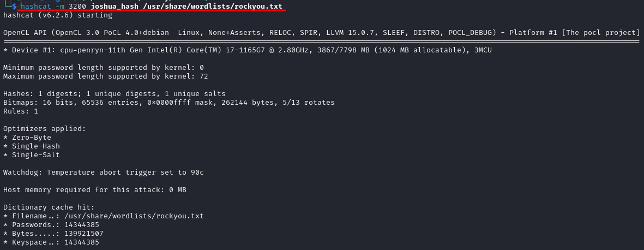644x250 pixels.
Task: Click the -m option flag
Action: pos(60,7)
